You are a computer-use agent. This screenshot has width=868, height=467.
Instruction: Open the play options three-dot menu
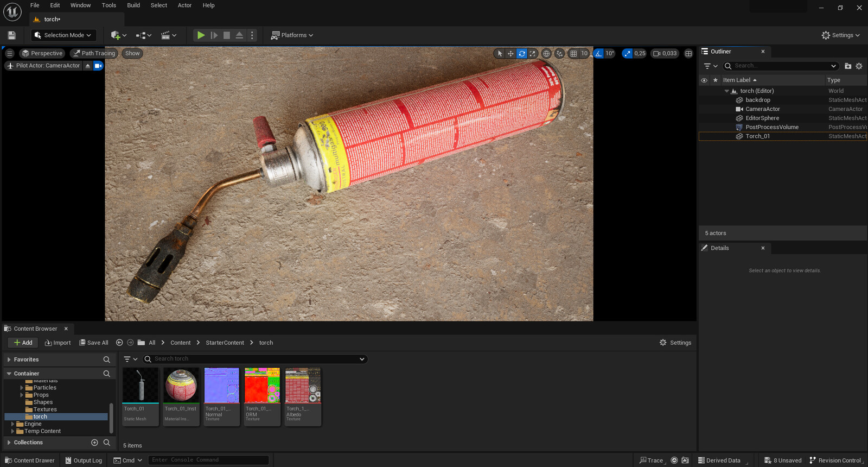coord(252,35)
